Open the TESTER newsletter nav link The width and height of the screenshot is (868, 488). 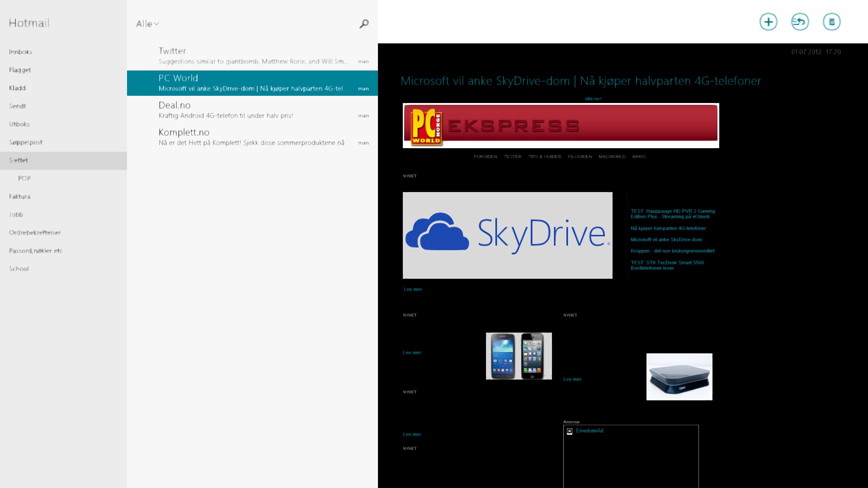[513, 157]
